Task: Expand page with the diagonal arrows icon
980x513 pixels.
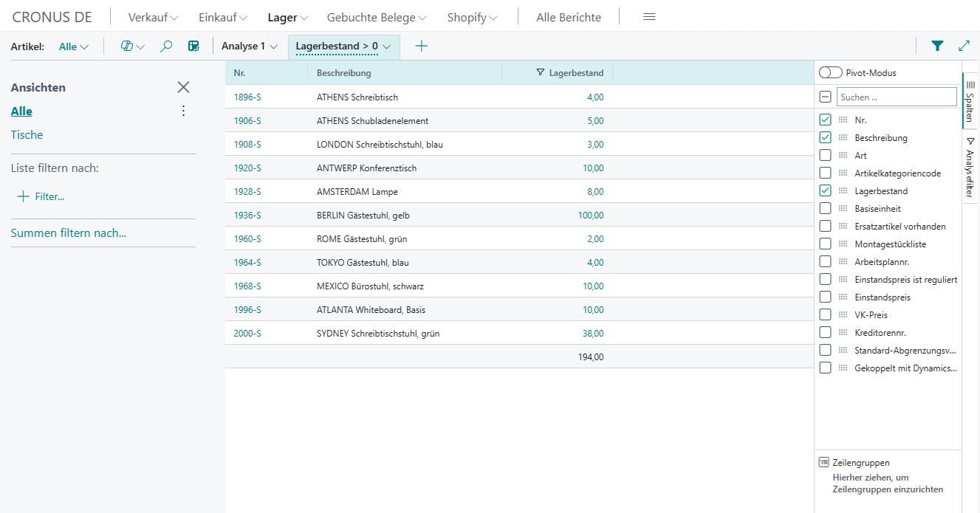Action: point(964,46)
